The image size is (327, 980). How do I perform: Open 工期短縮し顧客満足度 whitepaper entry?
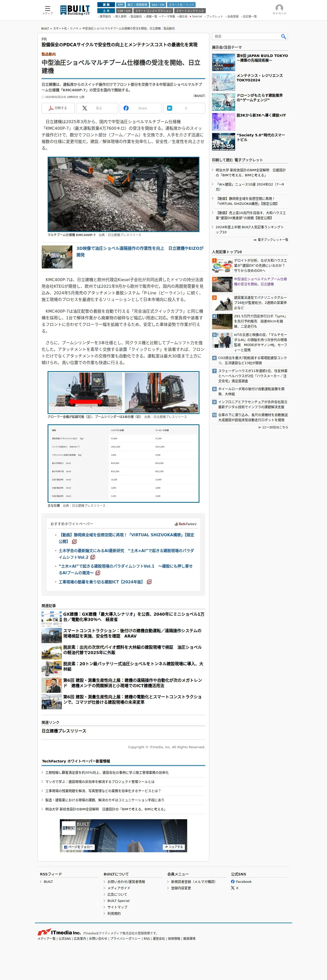coord(107,773)
